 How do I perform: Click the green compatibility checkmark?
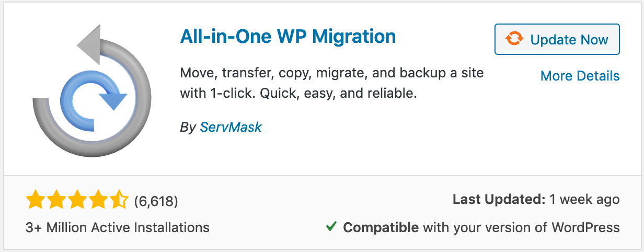pyautogui.click(x=331, y=227)
